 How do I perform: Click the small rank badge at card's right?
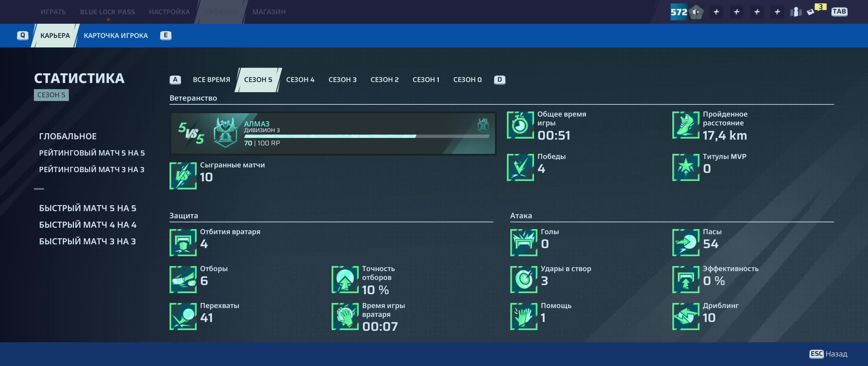click(x=483, y=125)
